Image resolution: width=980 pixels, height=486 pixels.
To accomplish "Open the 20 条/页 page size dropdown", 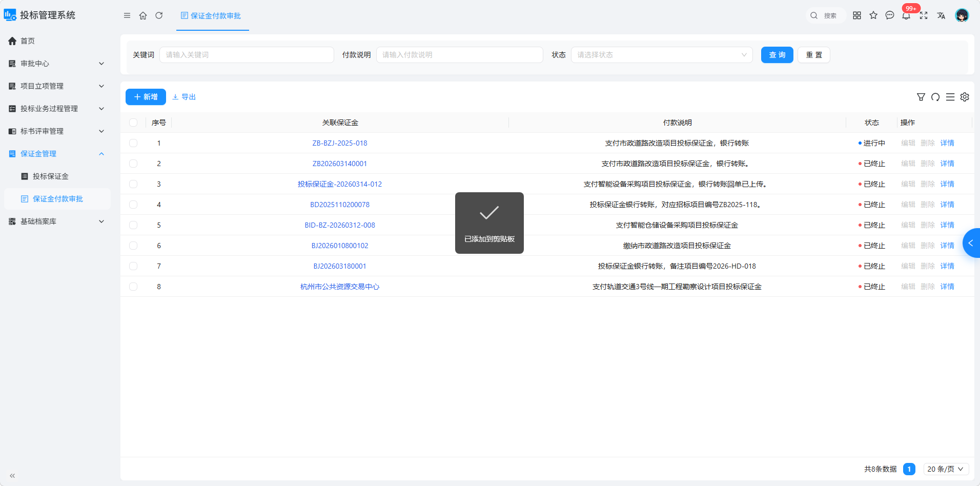I will 946,469.
